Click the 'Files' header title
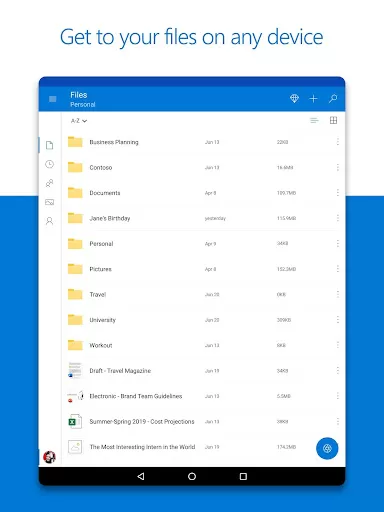 click(79, 95)
